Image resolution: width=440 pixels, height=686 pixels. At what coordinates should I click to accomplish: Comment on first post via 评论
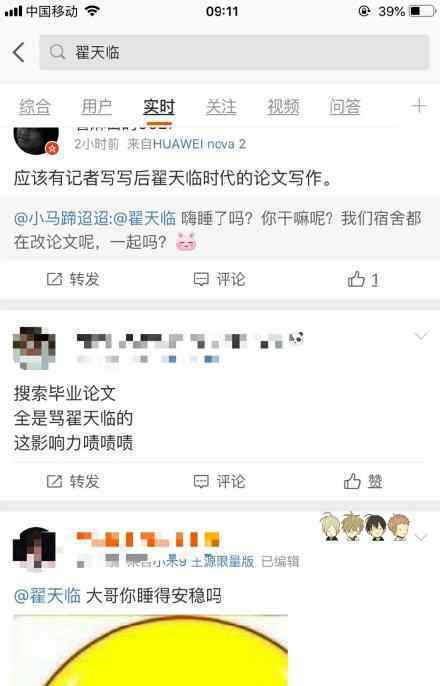[220, 279]
